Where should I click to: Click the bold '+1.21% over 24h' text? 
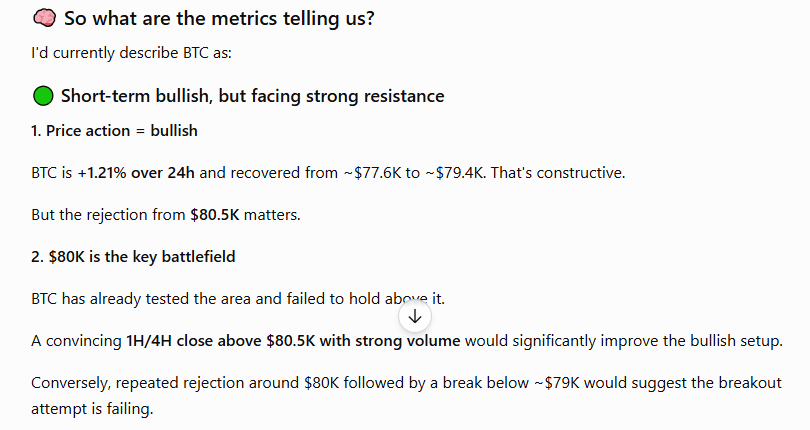136,173
